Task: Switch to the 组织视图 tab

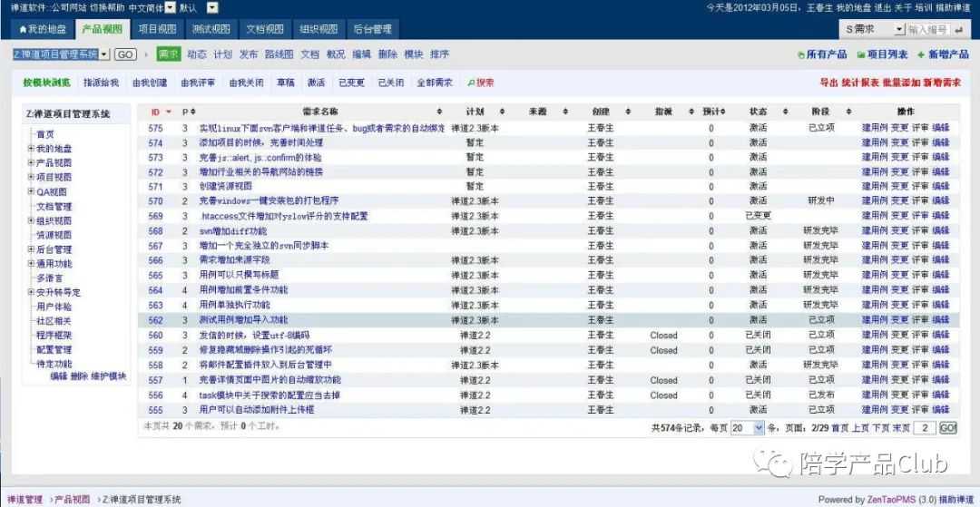Action: (318, 29)
